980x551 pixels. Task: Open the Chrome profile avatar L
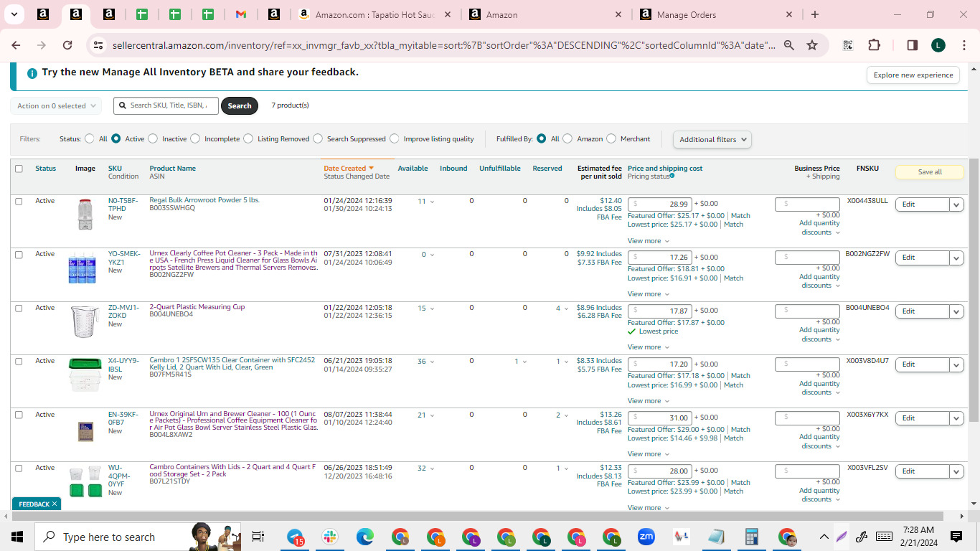click(938, 45)
